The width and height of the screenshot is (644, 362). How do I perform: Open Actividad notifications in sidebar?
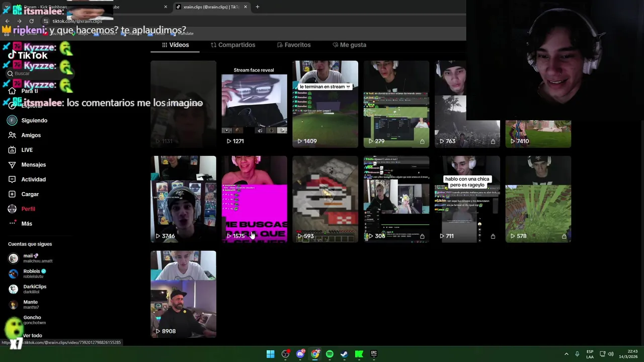(27, 179)
